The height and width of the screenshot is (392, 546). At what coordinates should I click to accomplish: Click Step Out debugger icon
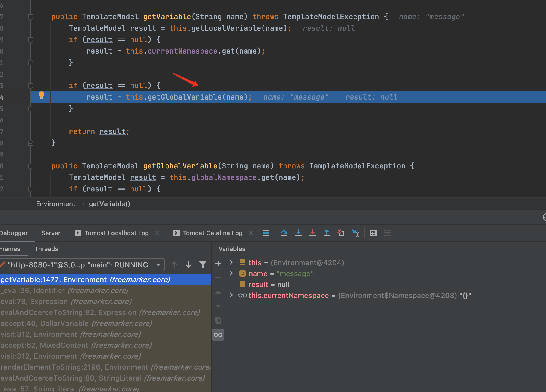327,233
